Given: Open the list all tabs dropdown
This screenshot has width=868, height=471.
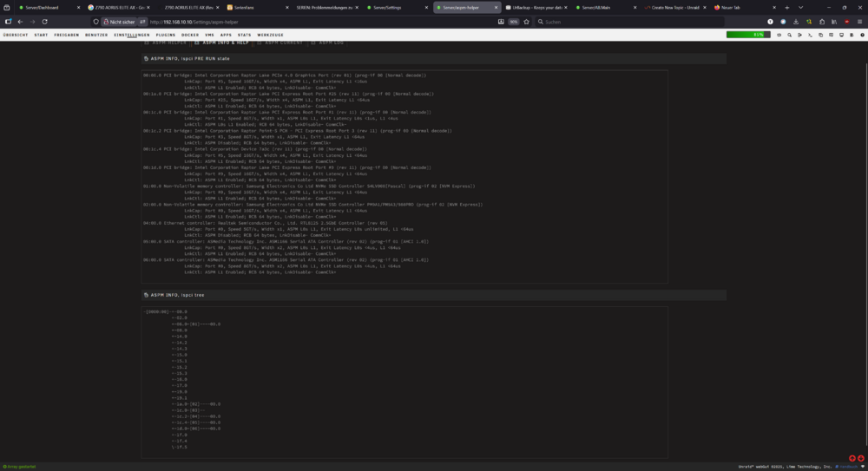Looking at the screenshot, I should coord(800,8).
